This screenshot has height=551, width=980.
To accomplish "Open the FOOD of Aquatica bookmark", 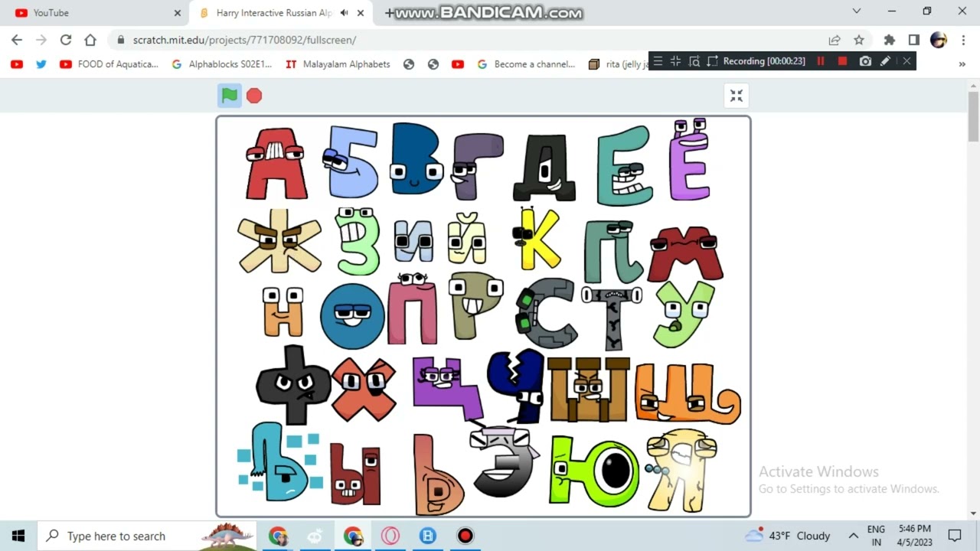I will [109, 64].
